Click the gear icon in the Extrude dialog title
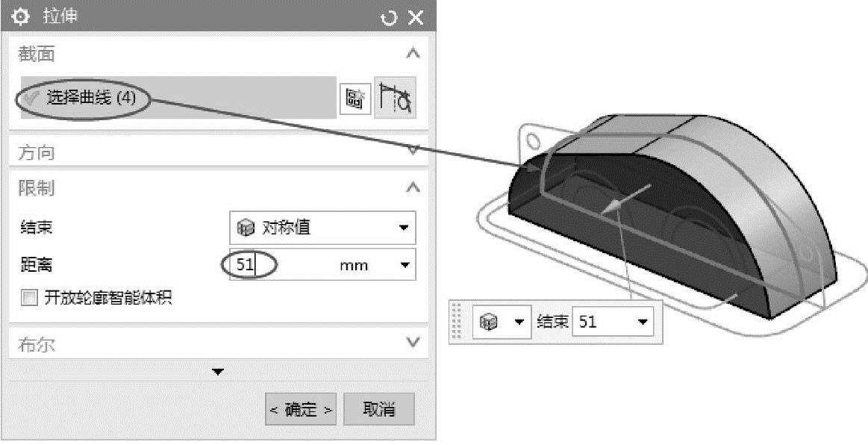Image resolution: width=868 pixels, height=445 pixels. (20, 17)
